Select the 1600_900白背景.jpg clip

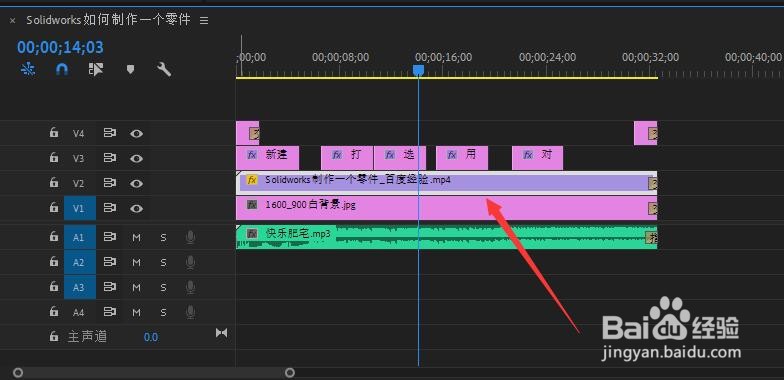(446, 208)
